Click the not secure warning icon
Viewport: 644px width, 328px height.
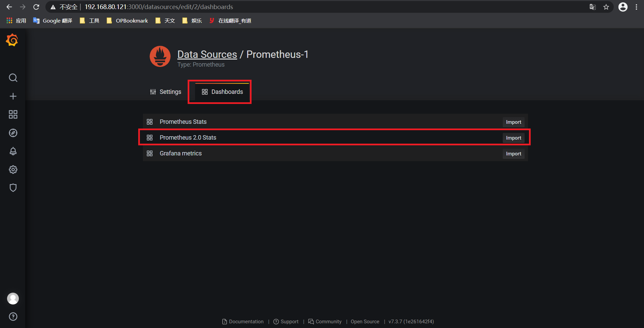pyautogui.click(x=53, y=7)
